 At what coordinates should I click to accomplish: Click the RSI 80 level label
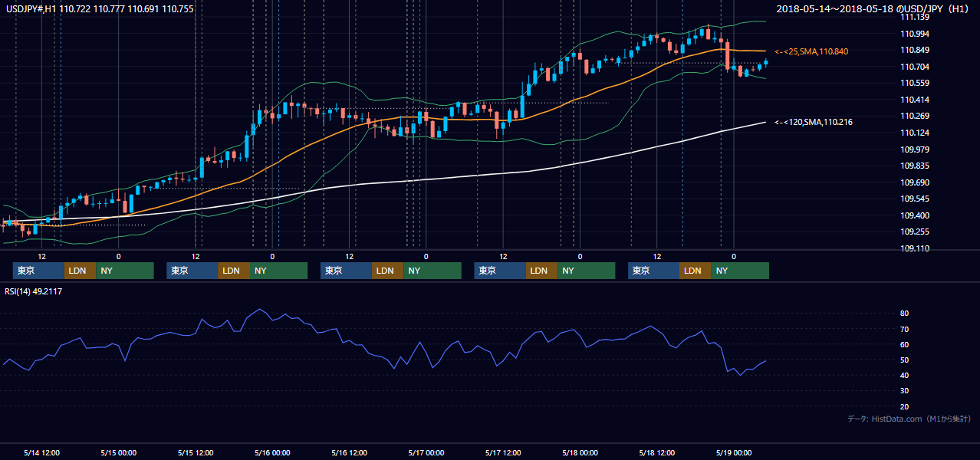(905, 314)
